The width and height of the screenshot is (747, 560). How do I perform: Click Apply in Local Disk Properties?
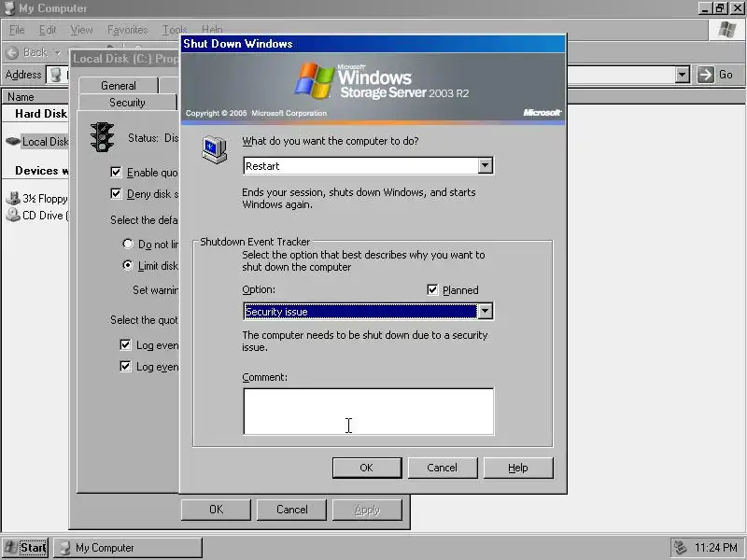coord(367,510)
